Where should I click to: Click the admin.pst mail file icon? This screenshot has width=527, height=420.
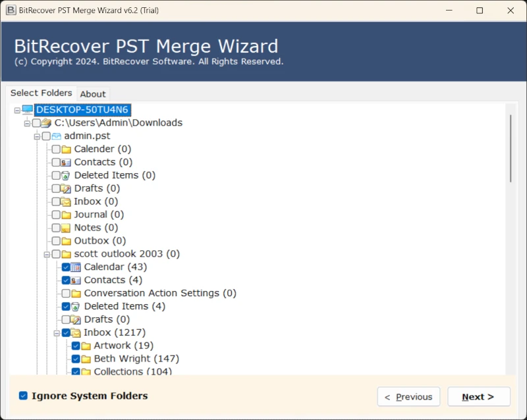point(56,136)
